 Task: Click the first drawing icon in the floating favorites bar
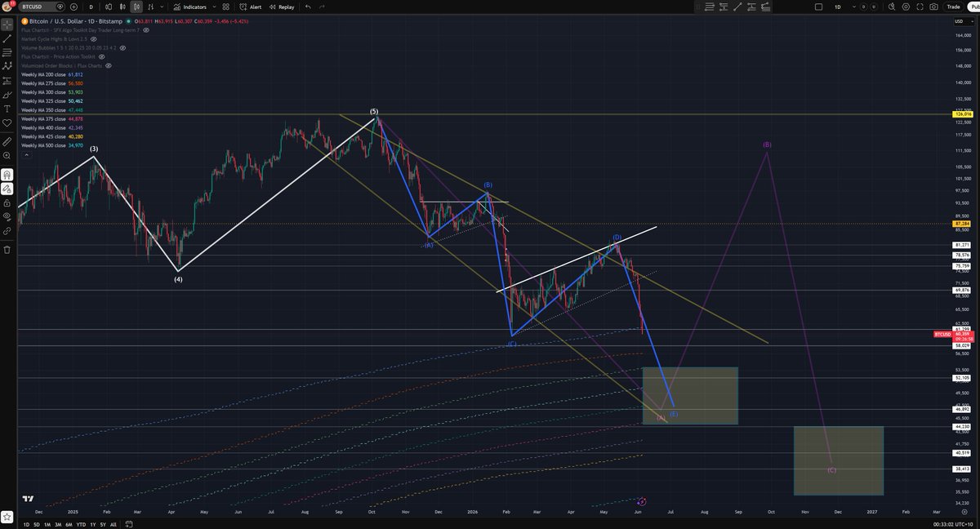[710, 7]
